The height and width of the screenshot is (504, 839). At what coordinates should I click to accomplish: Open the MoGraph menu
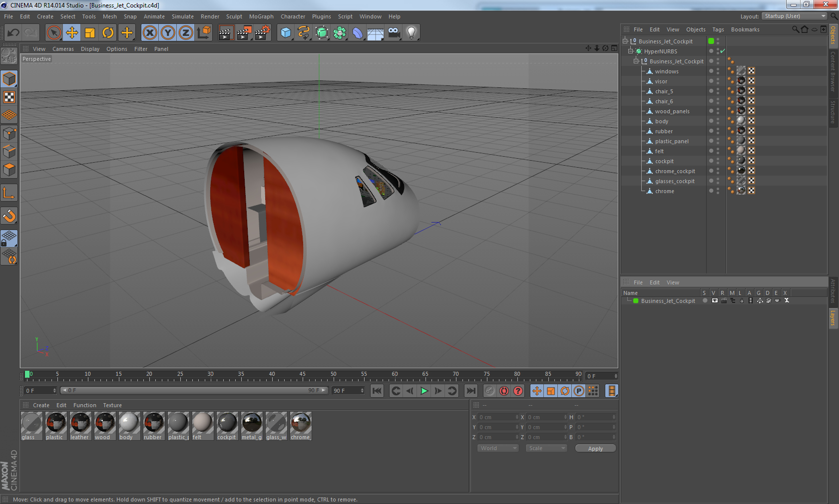pyautogui.click(x=261, y=16)
